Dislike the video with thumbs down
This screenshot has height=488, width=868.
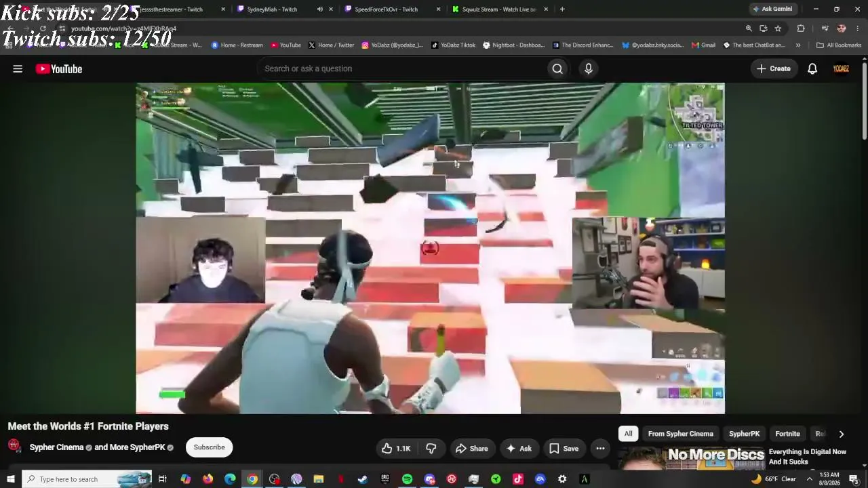[431, 448]
